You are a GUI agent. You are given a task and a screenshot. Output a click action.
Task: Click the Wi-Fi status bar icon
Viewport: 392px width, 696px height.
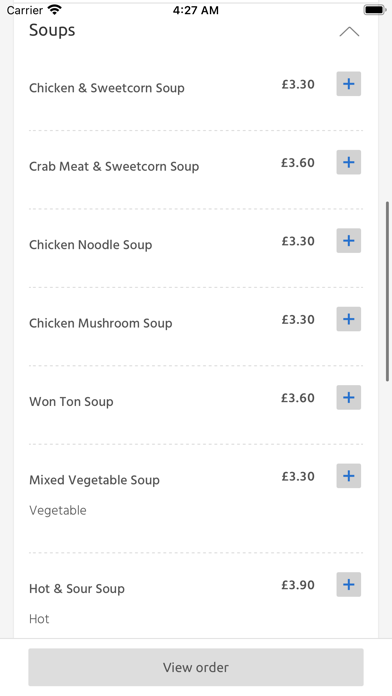pyautogui.click(x=55, y=10)
